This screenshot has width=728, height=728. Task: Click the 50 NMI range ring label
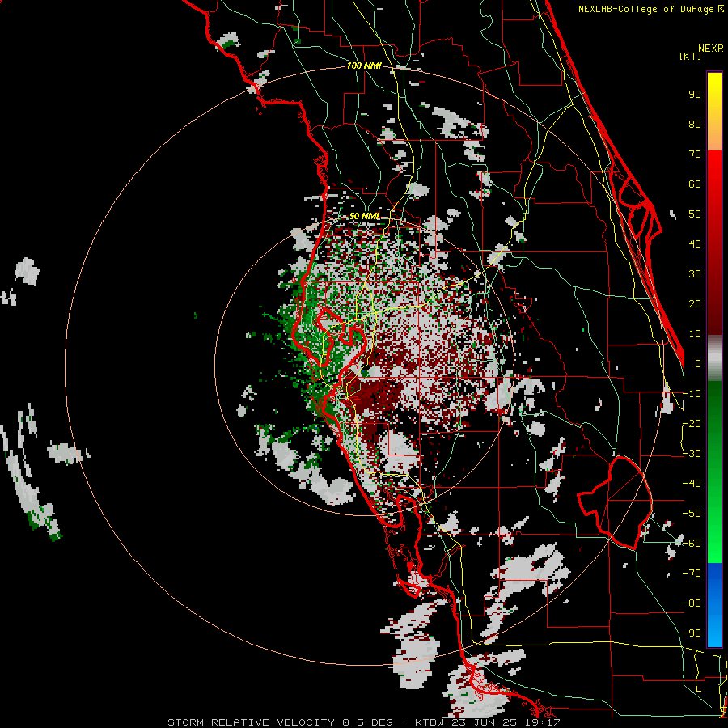tap(365, 216)
